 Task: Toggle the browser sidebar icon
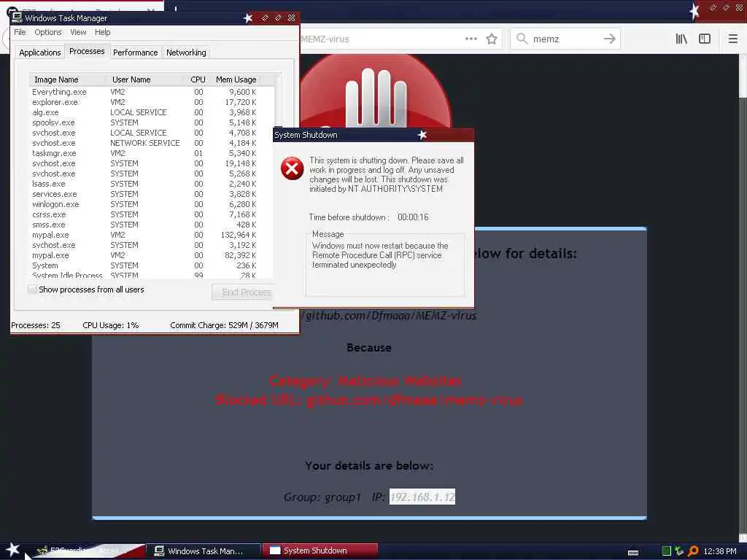pos(704,39)
